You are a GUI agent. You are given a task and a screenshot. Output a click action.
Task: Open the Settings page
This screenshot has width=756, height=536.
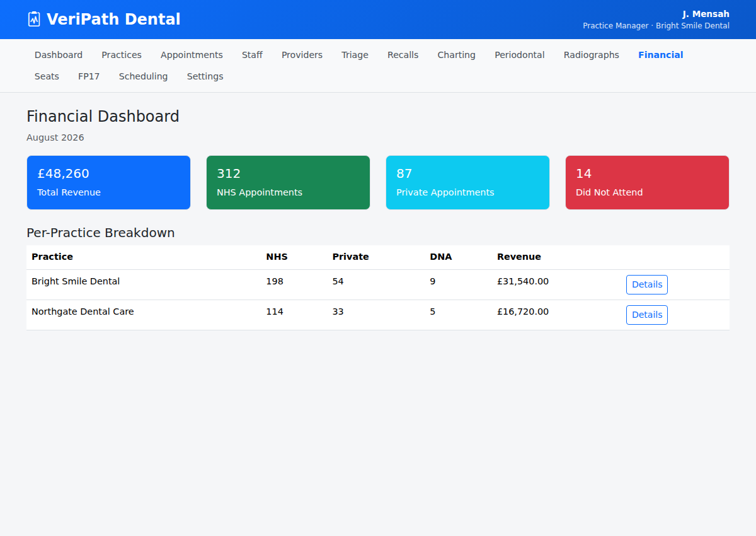[x=205, y=76]
